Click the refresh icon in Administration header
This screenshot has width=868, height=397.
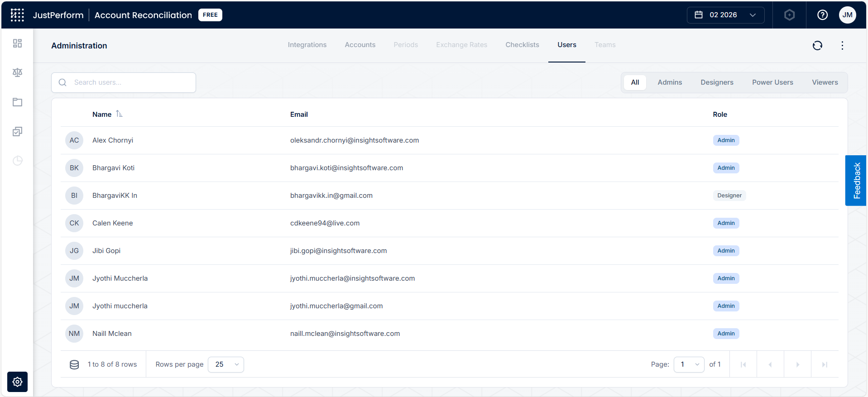coord(817,45)
